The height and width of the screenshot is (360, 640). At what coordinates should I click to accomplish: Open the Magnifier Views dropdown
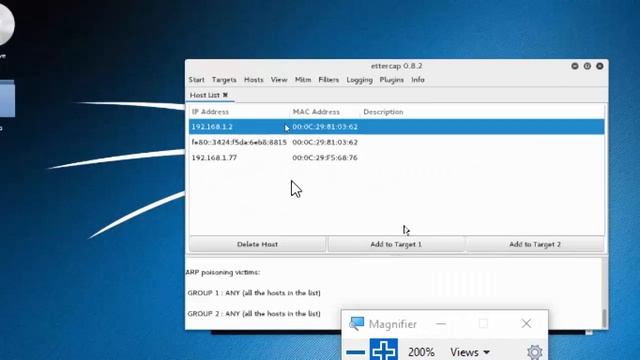click(470, 352)
